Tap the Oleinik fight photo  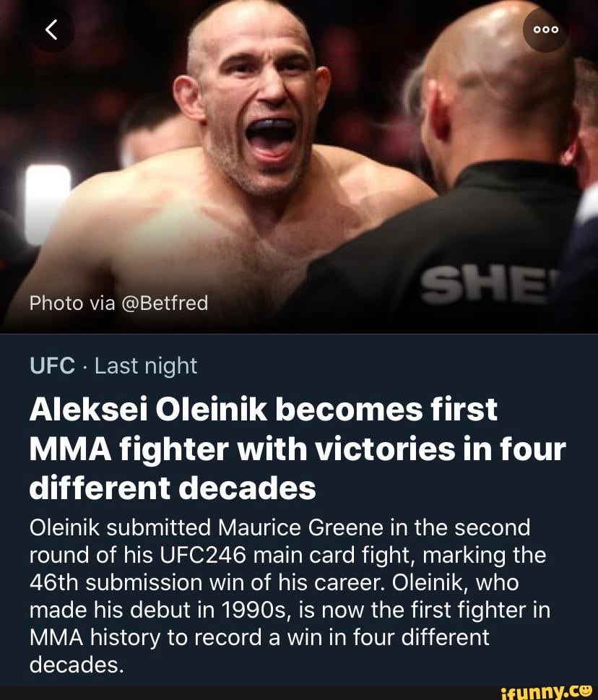(x=289, y=159)
